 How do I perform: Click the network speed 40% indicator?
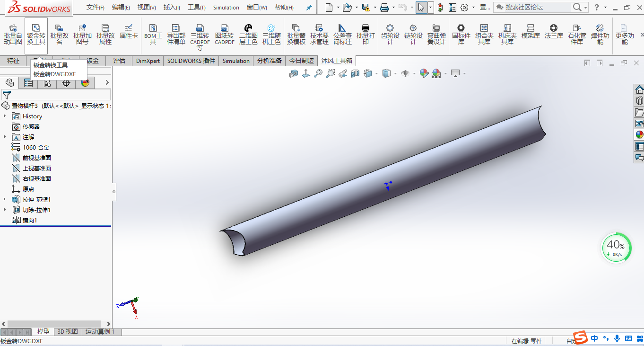[x=616, y=248]
